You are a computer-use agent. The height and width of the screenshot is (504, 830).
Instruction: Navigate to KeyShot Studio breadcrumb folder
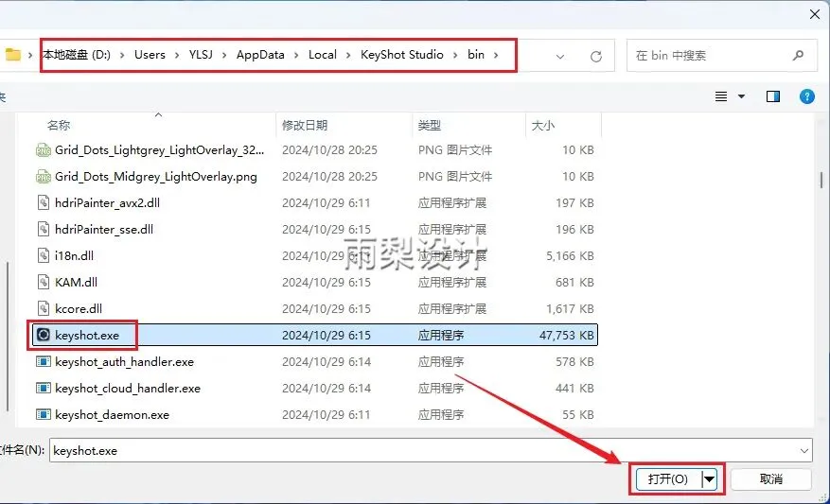pyautogui.click(x=402, y=55)
